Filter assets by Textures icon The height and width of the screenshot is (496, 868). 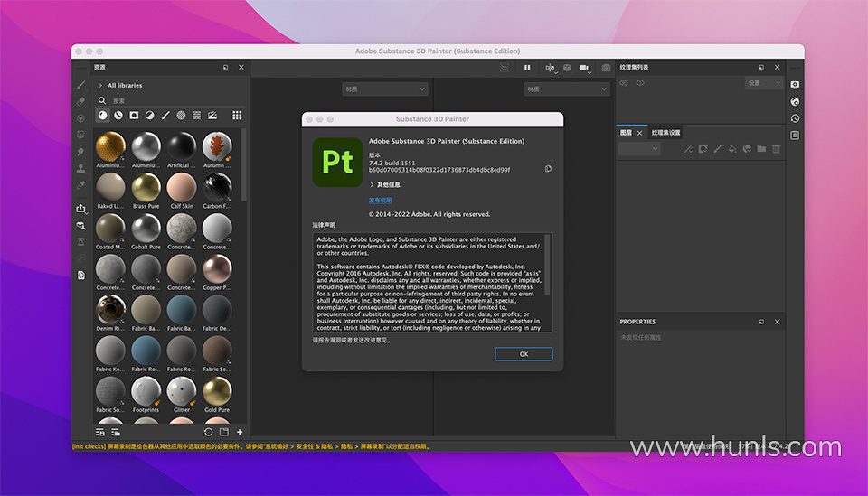pyautogui.click(x=196, y=115)
